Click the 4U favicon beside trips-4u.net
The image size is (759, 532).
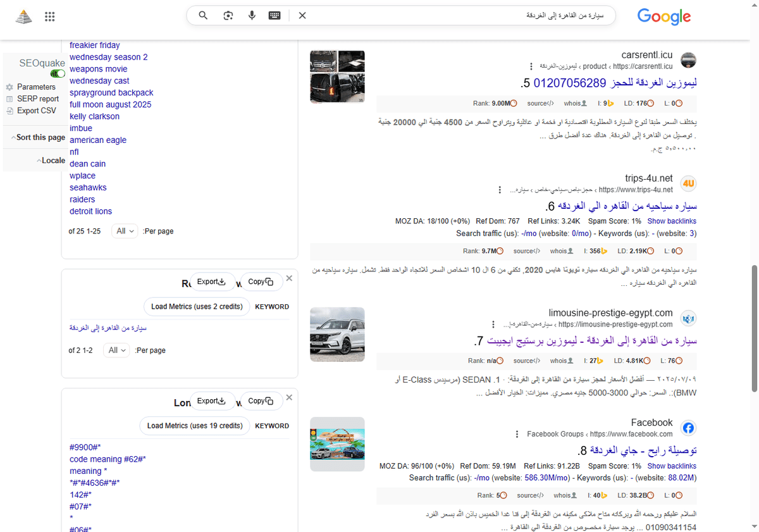(x=688, y=183)
